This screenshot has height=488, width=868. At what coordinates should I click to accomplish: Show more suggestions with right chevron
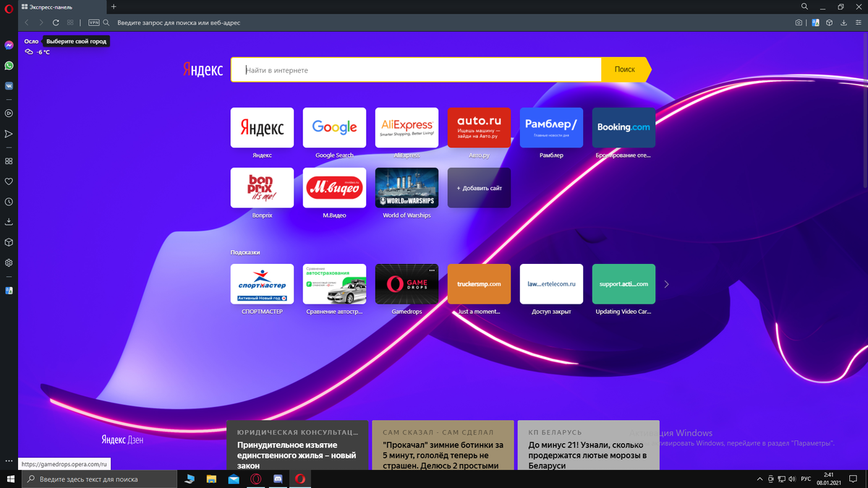click(666, 284)
